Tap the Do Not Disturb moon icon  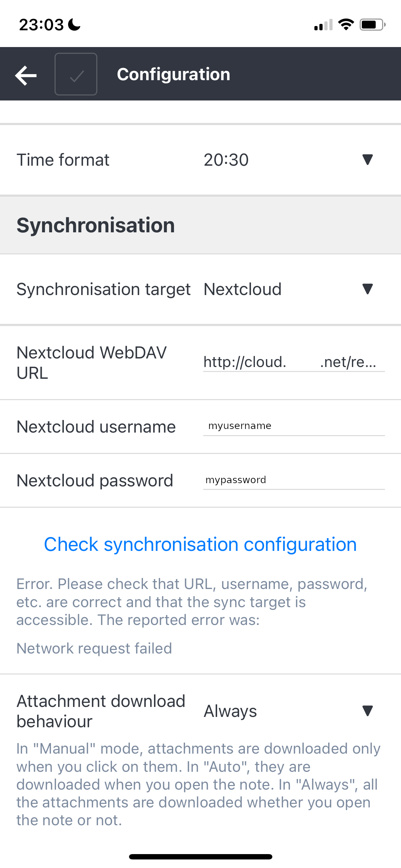tap(74, 24)
